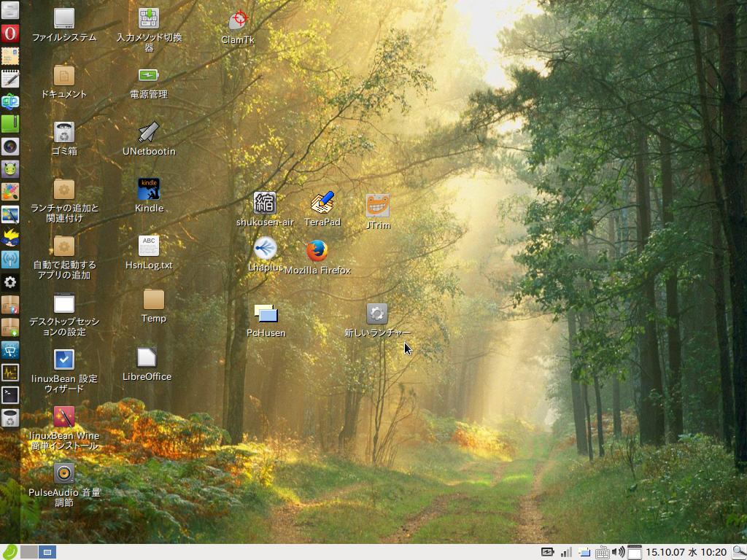Select the Lhaplus desktop icon
This screenshot has height=560, width=747.
point(266,254)
